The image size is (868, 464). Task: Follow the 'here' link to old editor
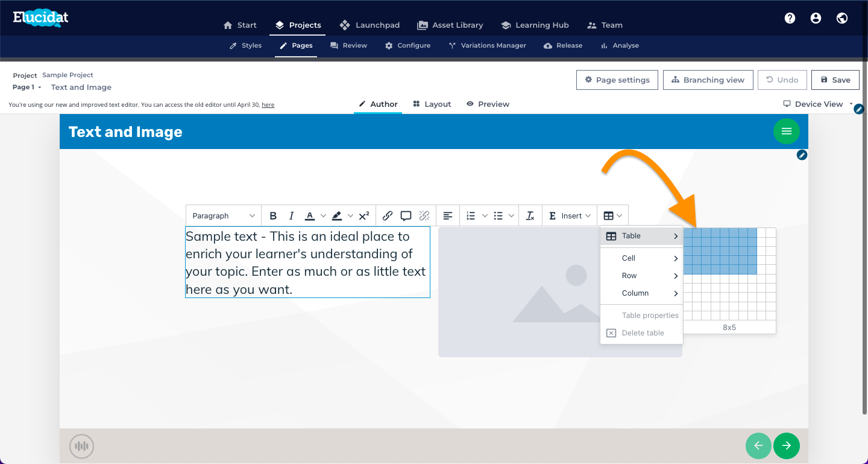click(x=268, y=104)
